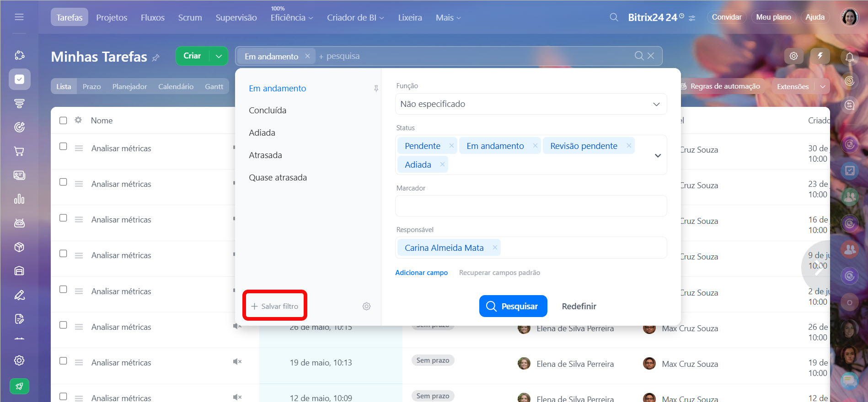868x402 pixels.
Task: Open the Extensões dropdown arrow
Action: [823, 86]
